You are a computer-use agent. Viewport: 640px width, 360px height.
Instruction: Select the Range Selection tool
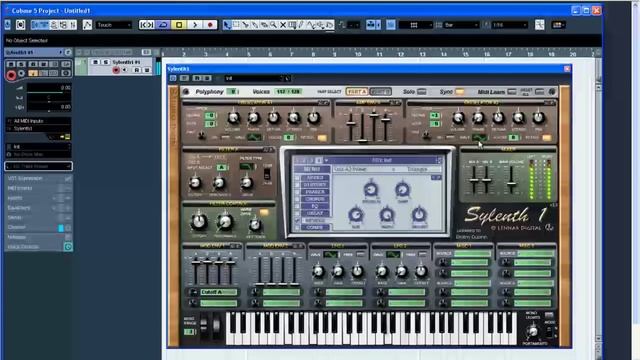pos(236,25)
